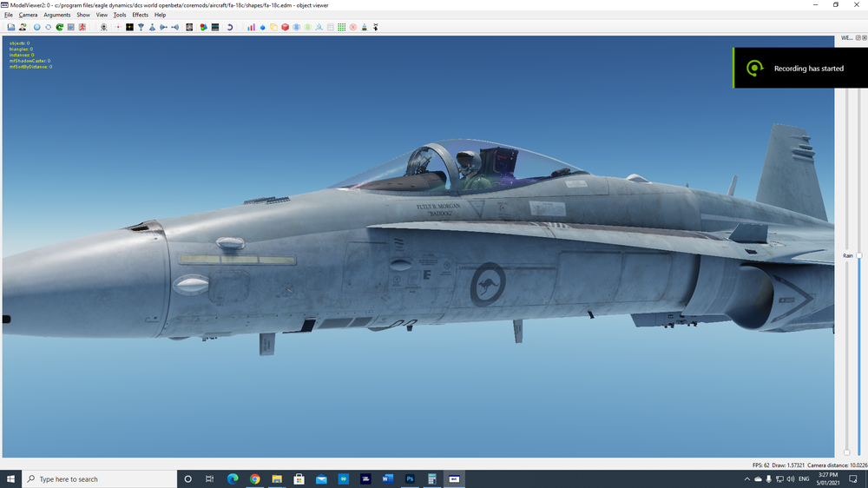Open the Effects menu
Viewport: 868px width, 488px height.
click(140, 15)
